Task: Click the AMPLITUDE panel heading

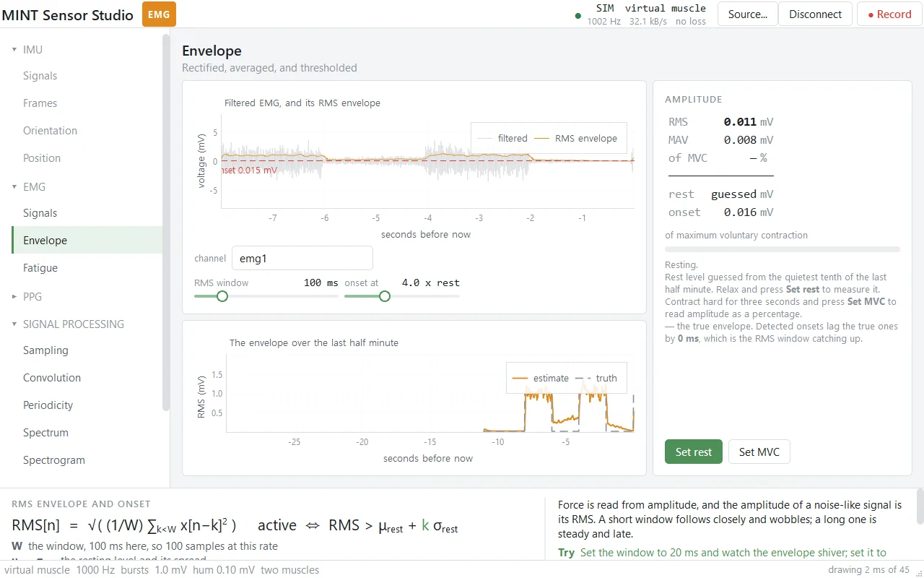Action: [694, 100]
